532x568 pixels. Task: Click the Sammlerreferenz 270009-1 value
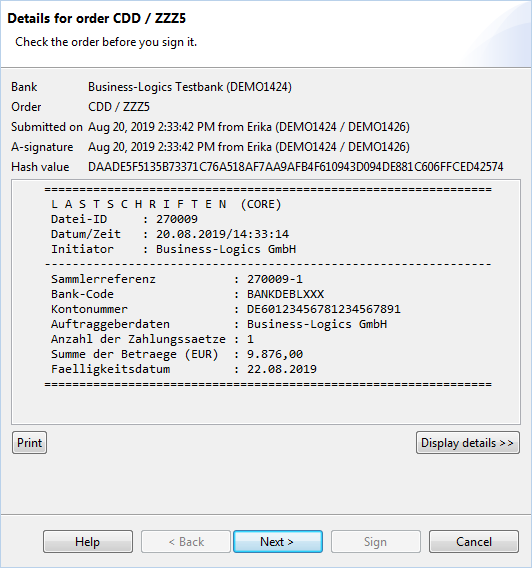(x=275, y=279)
